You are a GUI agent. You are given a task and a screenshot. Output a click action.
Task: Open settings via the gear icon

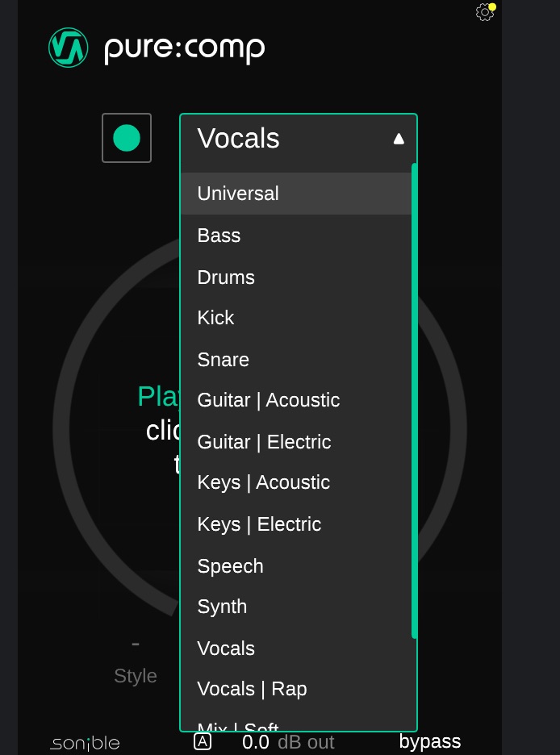pos(484,12)
